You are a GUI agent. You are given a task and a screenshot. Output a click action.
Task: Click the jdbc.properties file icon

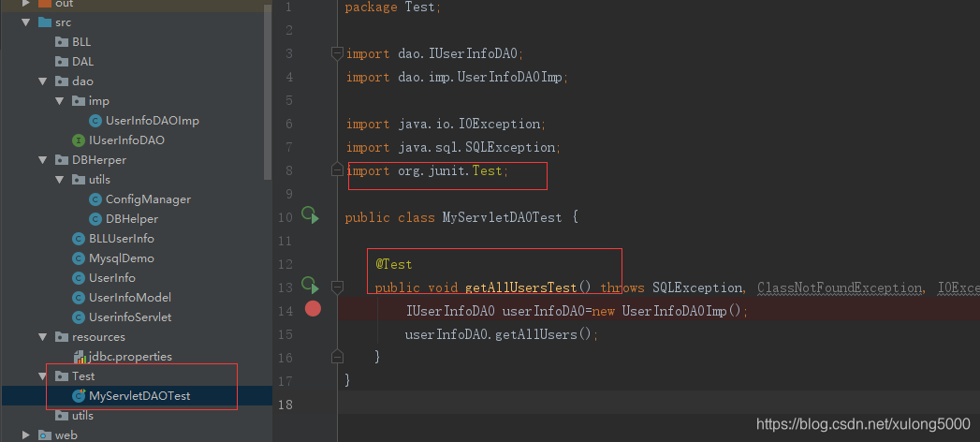click(80, 357)
